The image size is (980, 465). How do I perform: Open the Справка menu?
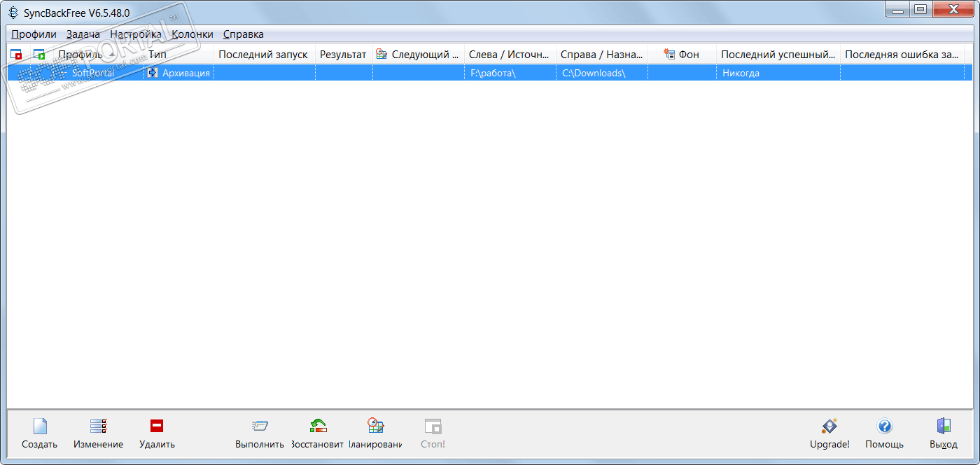click(244, 34)
